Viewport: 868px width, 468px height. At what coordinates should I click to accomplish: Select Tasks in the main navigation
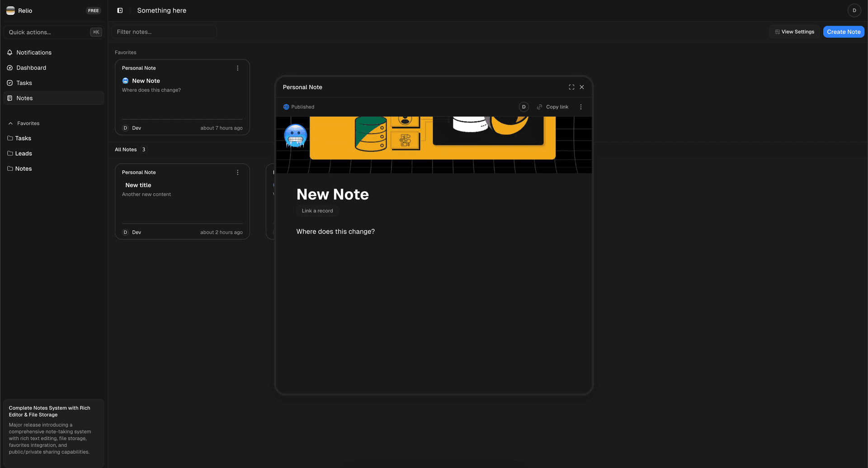pos(24,83)
